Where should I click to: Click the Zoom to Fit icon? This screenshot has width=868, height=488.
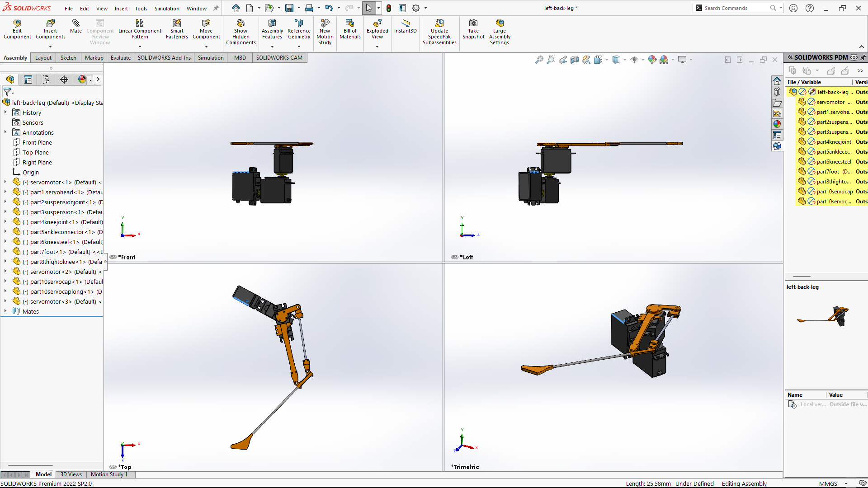(x=539, y=60)
